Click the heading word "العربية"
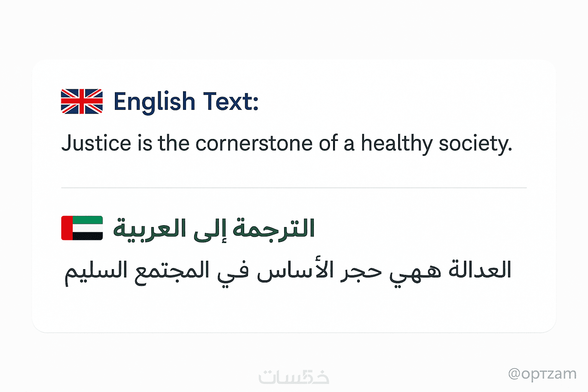588x392 pixels. pos(144,229)
